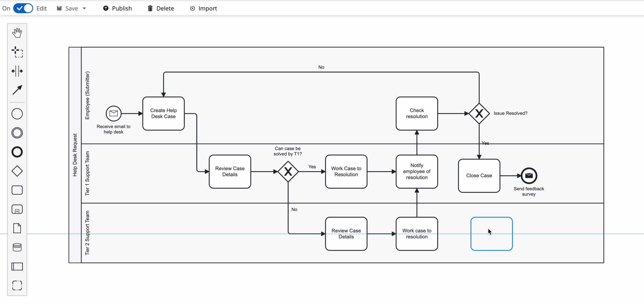Select the Send feedback survey end event

[x=529, y=176]
